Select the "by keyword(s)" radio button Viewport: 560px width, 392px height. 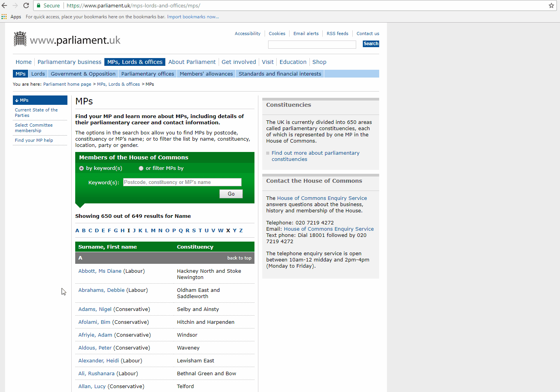point(81,168)
